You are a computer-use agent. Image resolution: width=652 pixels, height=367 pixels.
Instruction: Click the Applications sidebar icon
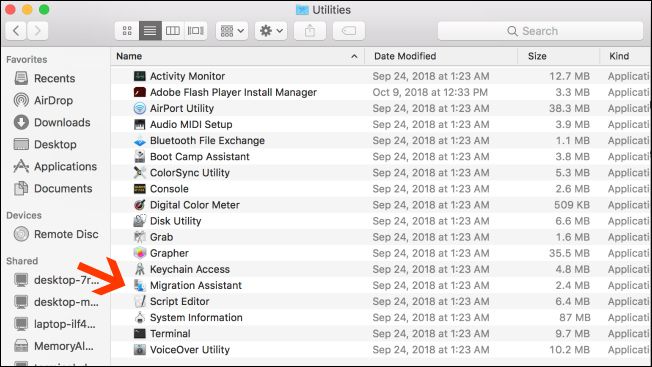[21, 166]
